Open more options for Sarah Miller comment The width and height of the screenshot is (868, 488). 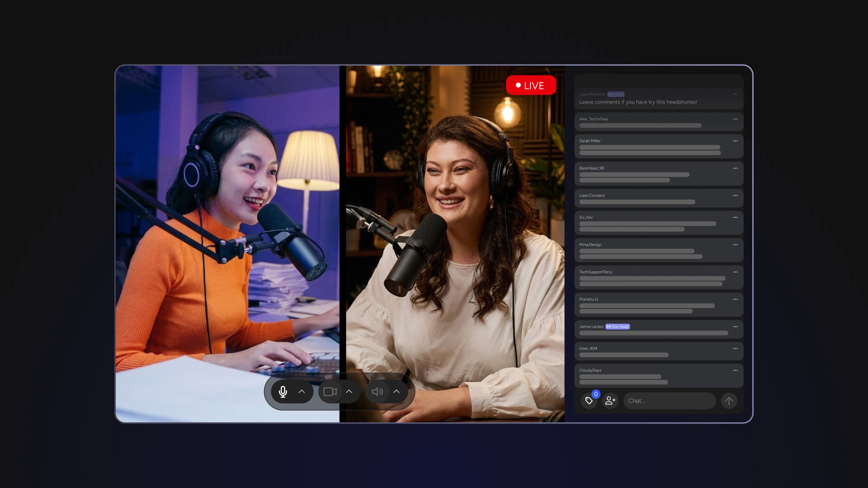tap(735, 141)
